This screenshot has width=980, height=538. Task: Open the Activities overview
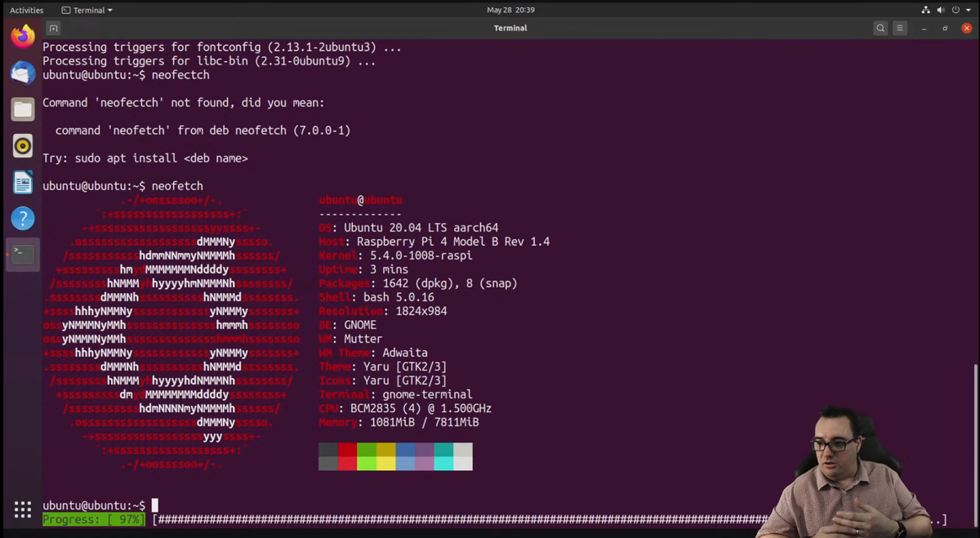(x=26, y=10)
